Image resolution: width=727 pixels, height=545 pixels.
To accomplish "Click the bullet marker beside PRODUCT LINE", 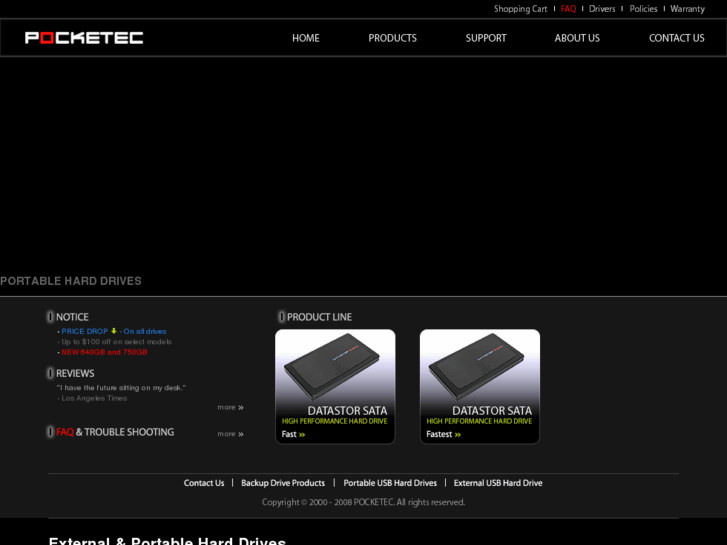I will coord(281,317).
